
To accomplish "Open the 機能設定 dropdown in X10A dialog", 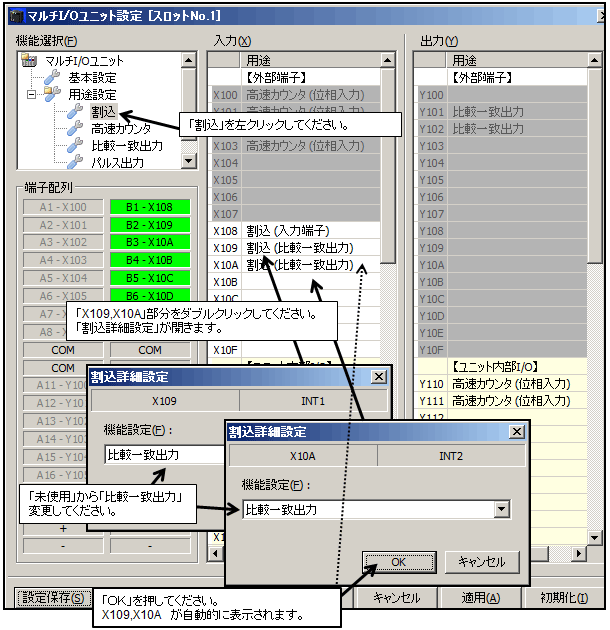I will [502, 509].
